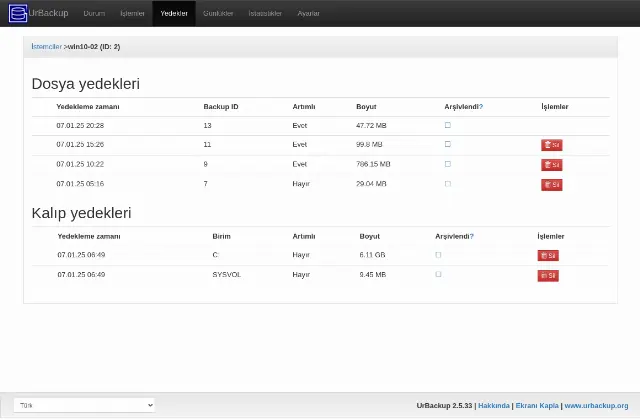Toggle archived checkbox for backup ID 13
The image size is (640, 420).
[x=448, y=125]
